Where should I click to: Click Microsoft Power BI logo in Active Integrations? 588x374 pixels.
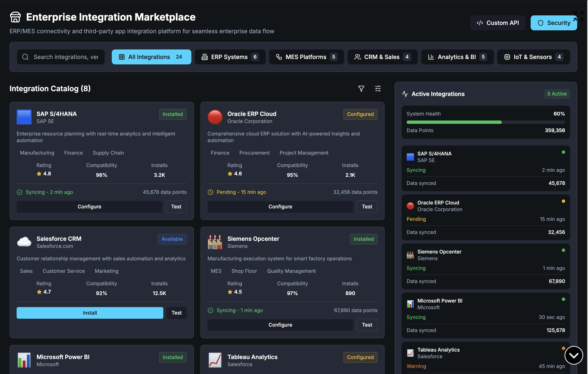(410, 304)
